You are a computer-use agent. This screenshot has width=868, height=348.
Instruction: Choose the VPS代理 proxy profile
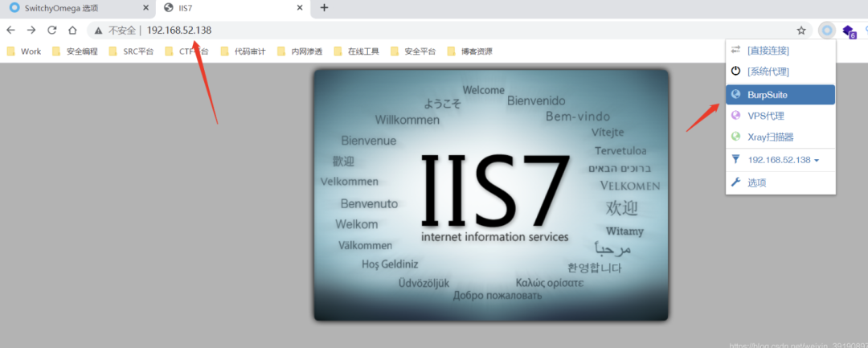coord(780,116)
